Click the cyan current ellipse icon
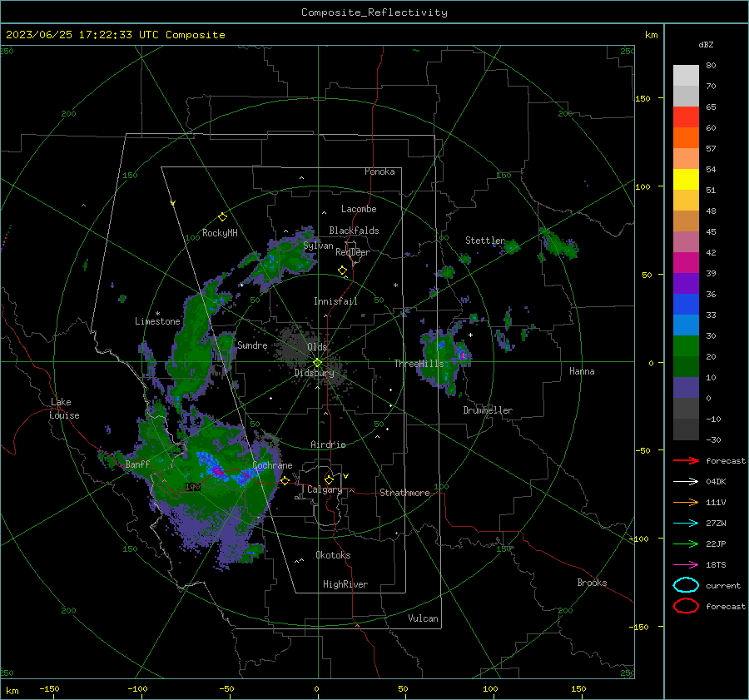The width and height of the screenshot is (749, 700). click(x=686, y=585)
